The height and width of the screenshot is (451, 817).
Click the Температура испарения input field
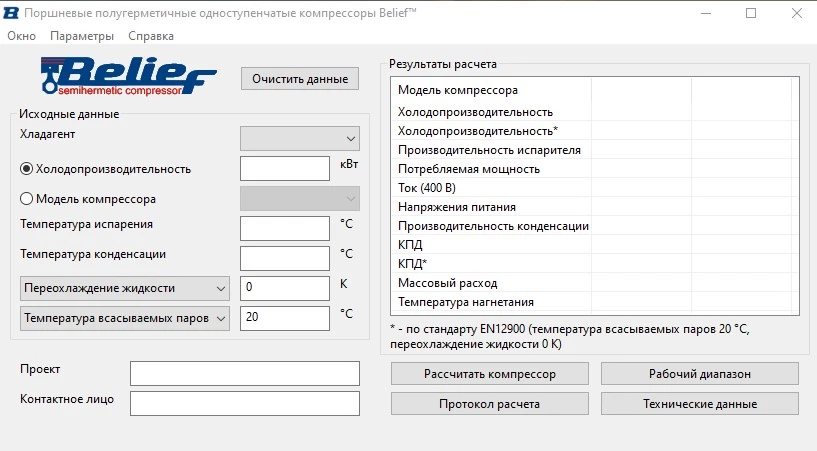pyautogui.click(x=285, y=229)
